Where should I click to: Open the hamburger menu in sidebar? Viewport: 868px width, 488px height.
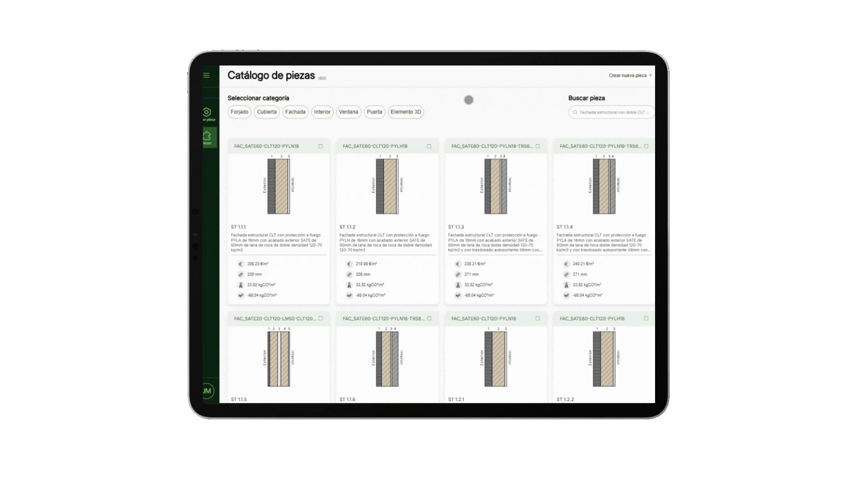click(207, 75)
